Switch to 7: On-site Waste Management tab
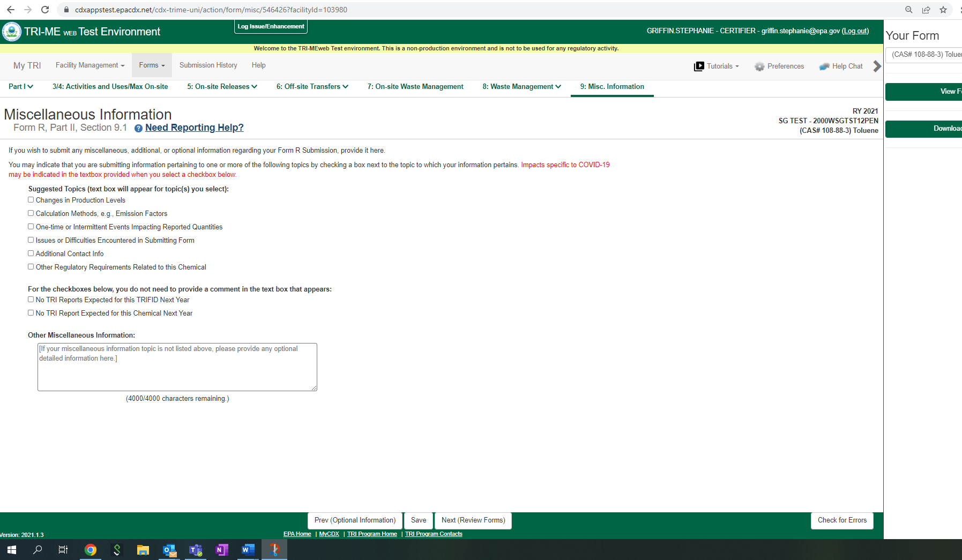 click(415, 87)
